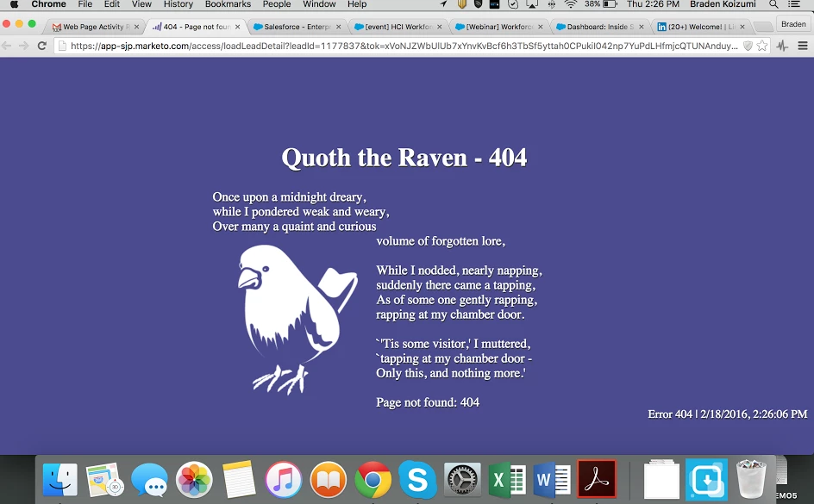Open Notification Center in menu bar
Screen dimensions: 814x504
tap(794, 4)
